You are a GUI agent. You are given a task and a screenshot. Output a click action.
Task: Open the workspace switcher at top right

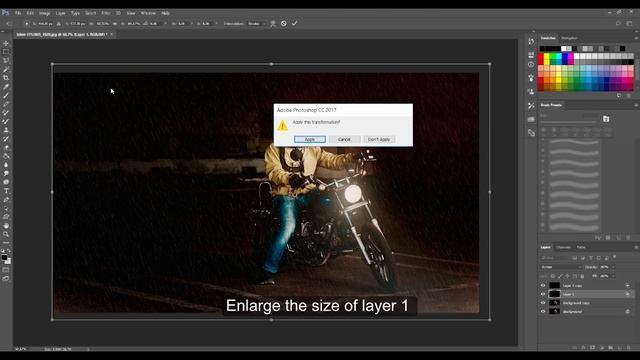point(629,24)
